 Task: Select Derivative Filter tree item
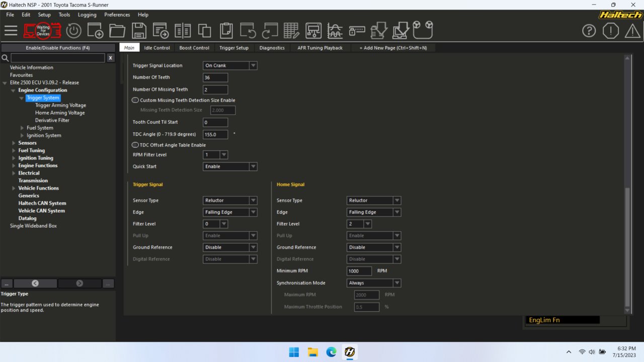point(52,121)
